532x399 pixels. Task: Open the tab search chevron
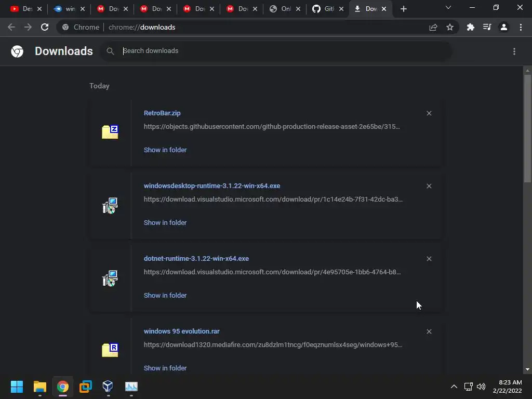click(x=448, y=7)
